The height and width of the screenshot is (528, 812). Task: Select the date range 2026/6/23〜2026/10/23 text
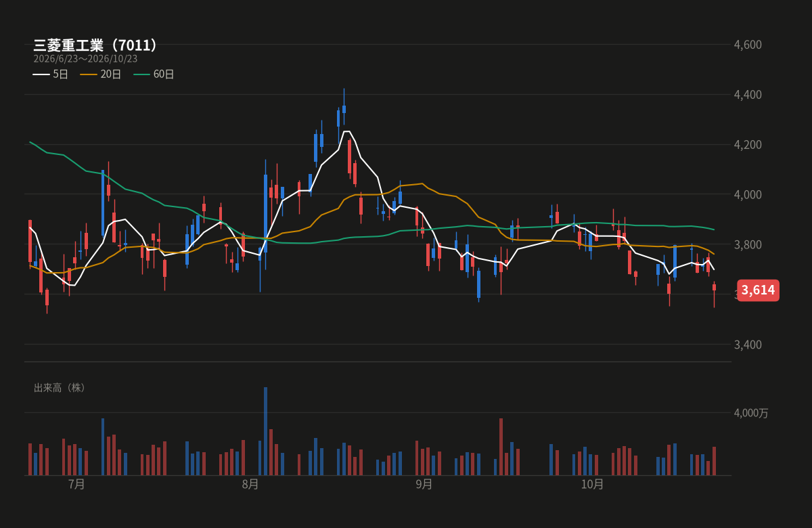point(85,59)
